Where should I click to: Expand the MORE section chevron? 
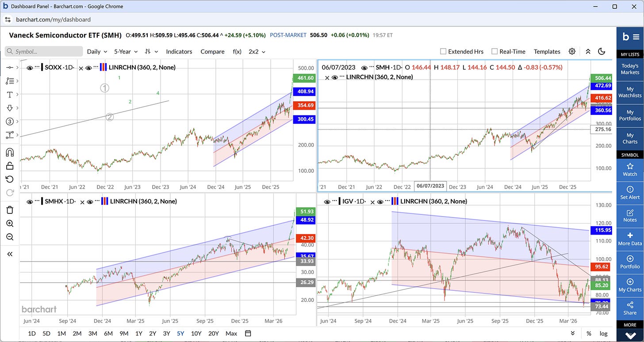pyautogui.click(x=630, y=335)
